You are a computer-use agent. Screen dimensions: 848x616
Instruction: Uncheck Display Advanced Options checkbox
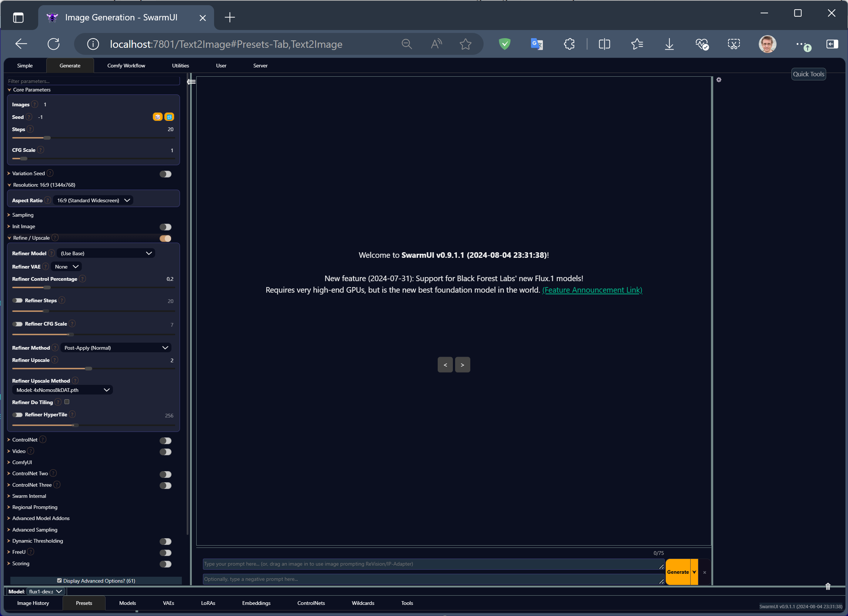[x=59, y=581]
